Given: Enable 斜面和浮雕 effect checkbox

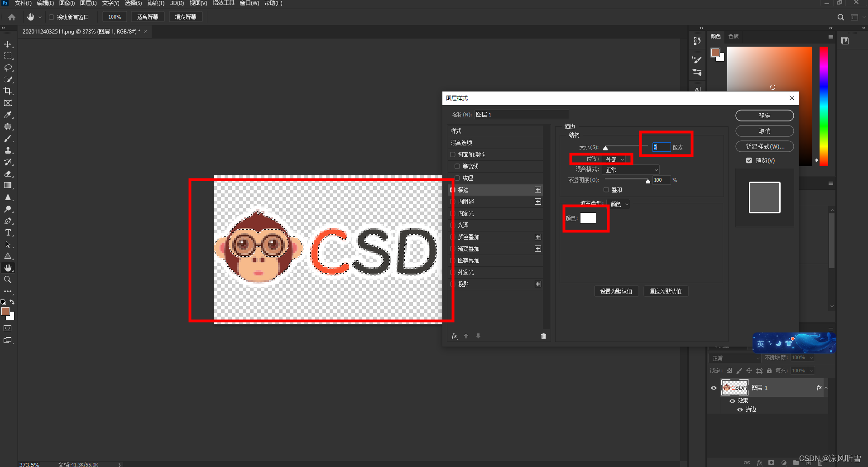Looking at the screenshot, I should pos(452,154).
